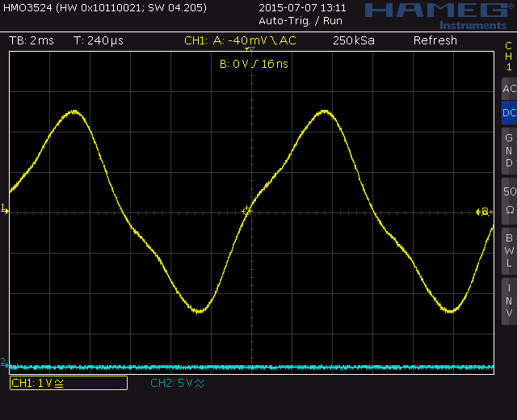Click the trigger point crosshair at grid center

(247, 211)
